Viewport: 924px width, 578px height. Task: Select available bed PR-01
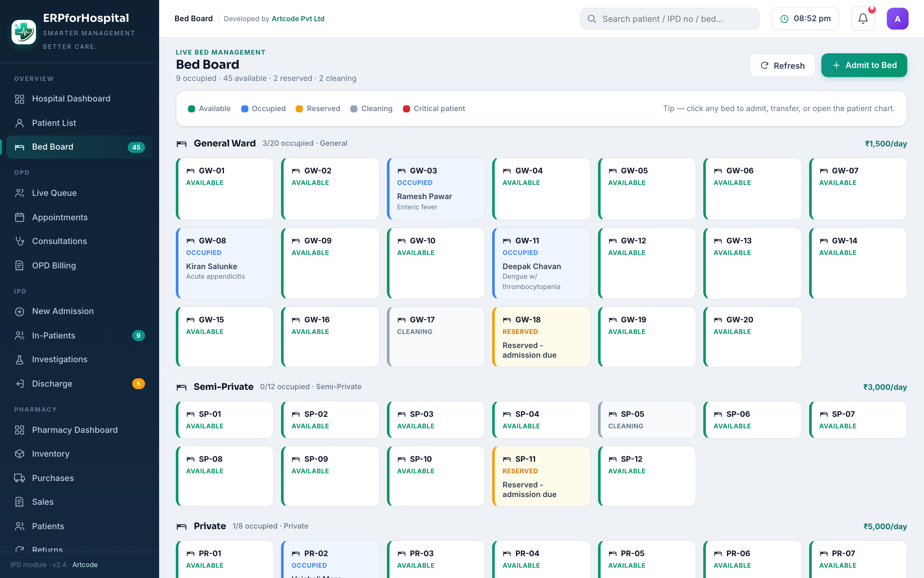tap(225, 559)
